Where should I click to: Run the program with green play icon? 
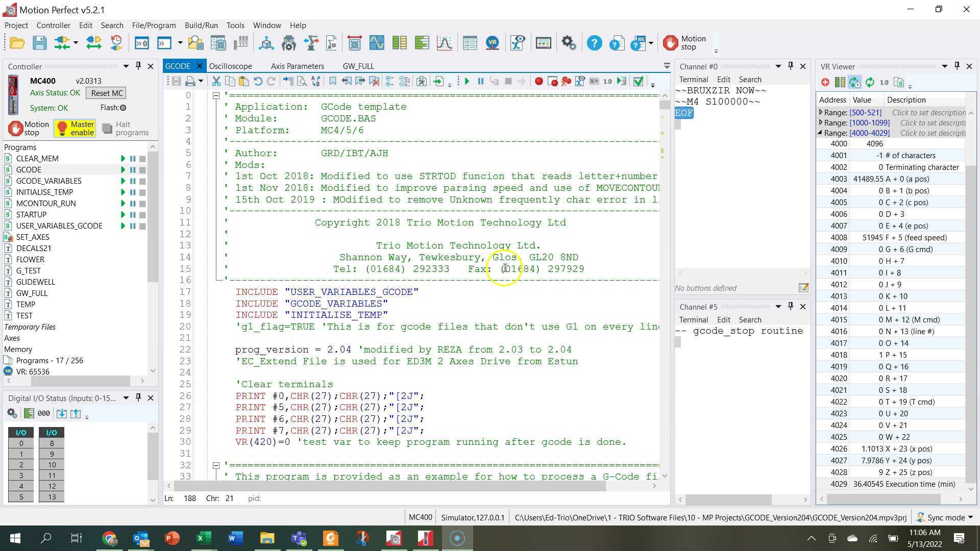[x=467, y=81]
